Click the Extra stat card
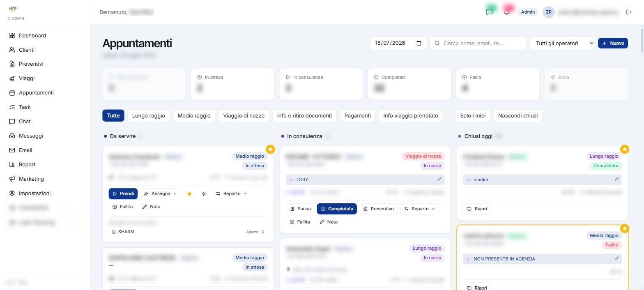 (x=586, y=84)
